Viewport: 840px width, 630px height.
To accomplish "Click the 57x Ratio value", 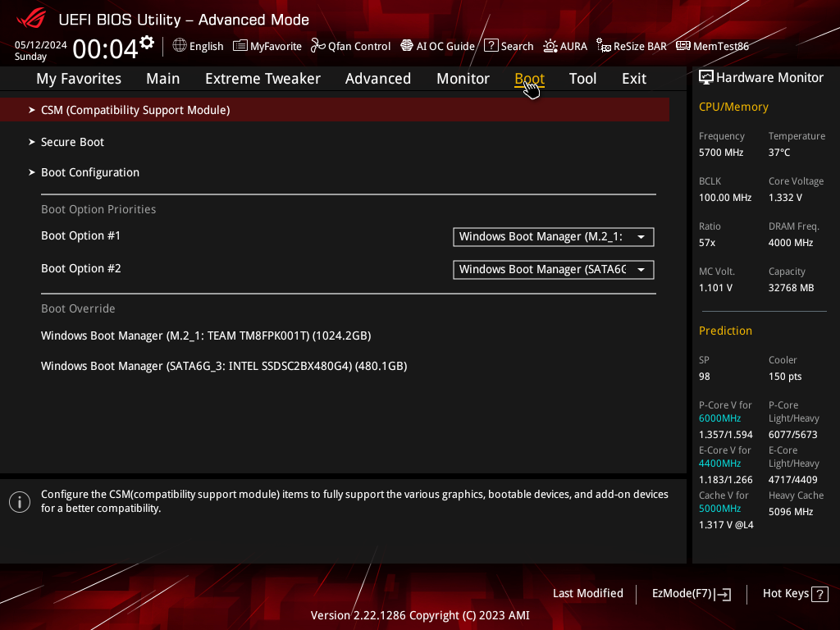I will pos(707,243).
